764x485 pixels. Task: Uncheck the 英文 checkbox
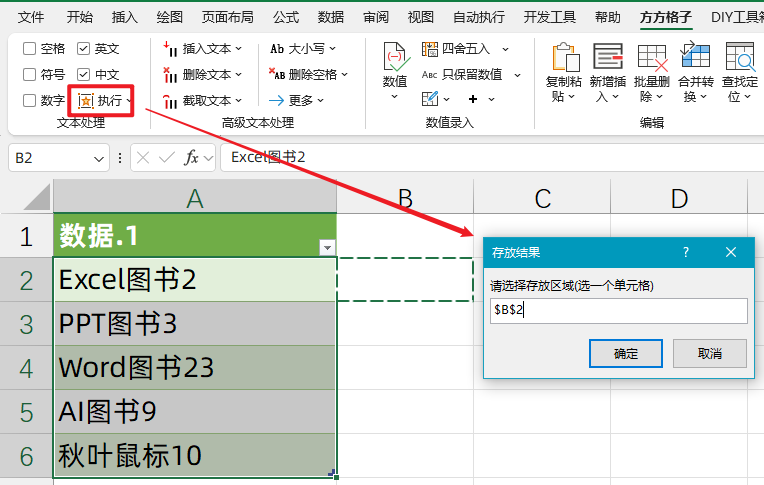click(83, 48)
